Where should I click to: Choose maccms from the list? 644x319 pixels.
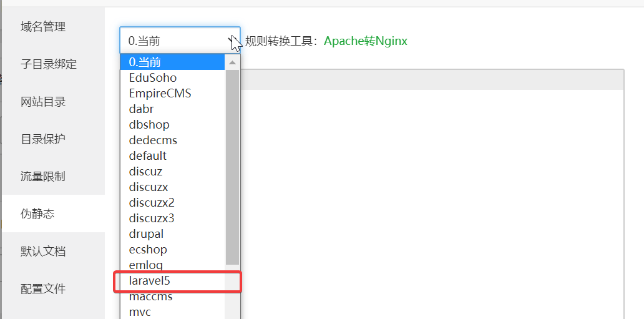tap(172, 297)
